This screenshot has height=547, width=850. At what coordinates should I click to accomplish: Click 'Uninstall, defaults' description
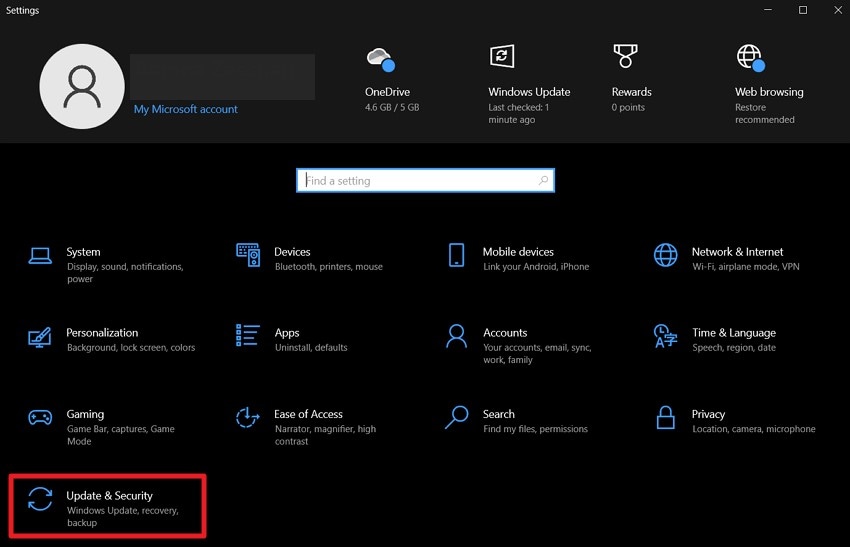tap(311, 347)
